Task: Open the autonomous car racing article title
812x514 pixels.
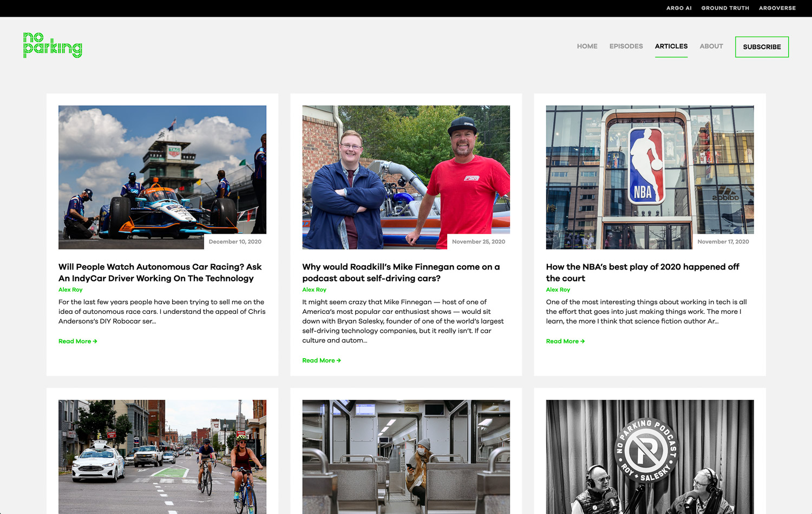Action: 160,273
